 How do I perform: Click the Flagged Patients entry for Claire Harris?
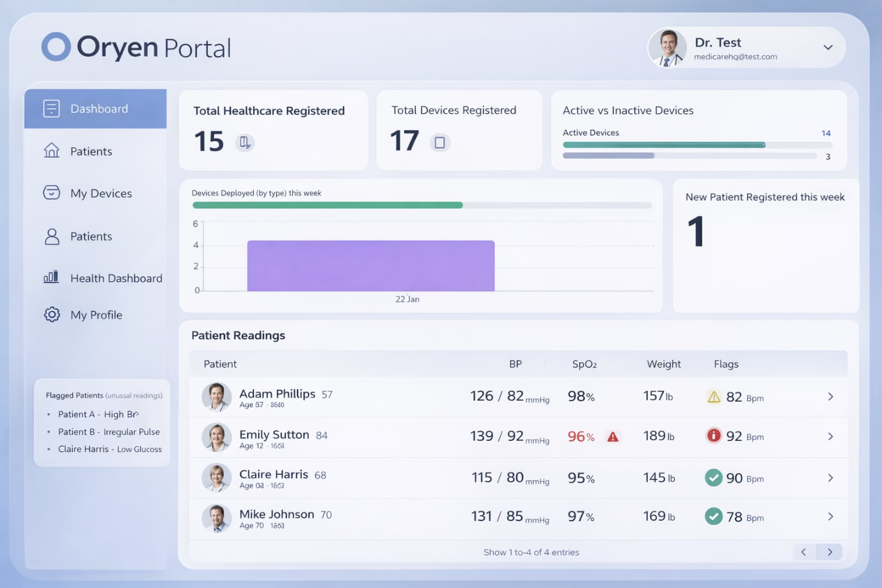109,449
